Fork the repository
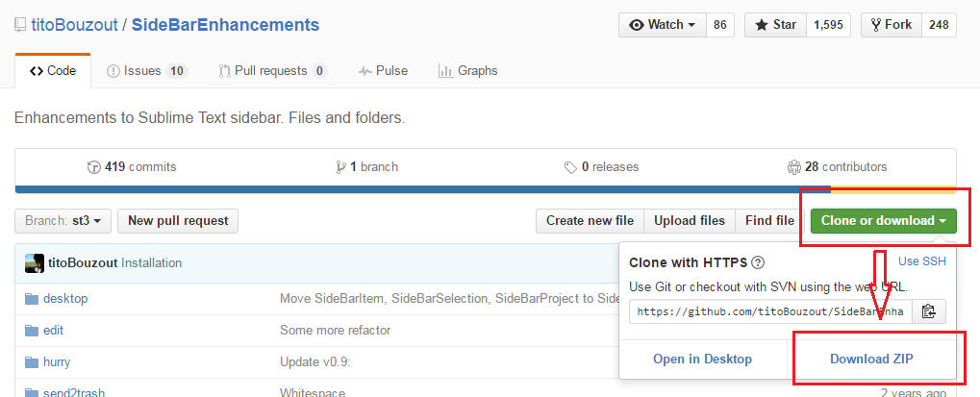The width and height of the screenshot is (980, 397). (x=890, y=25)
